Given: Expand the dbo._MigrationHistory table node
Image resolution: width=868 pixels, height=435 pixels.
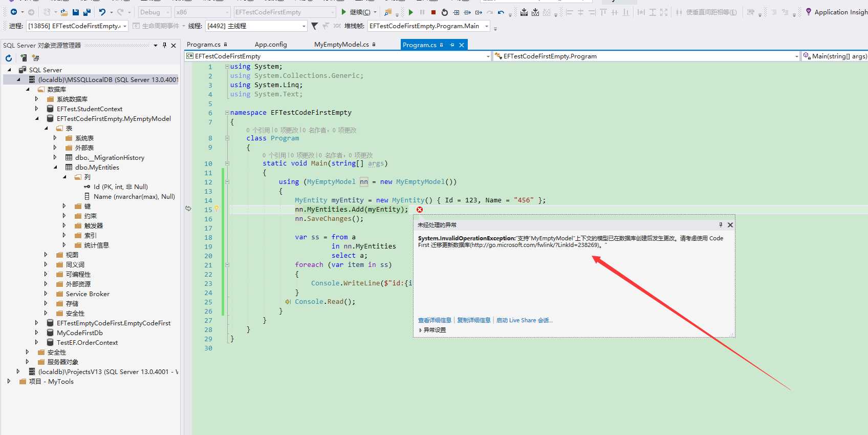Looking at the screenshot, I should 55,158.
